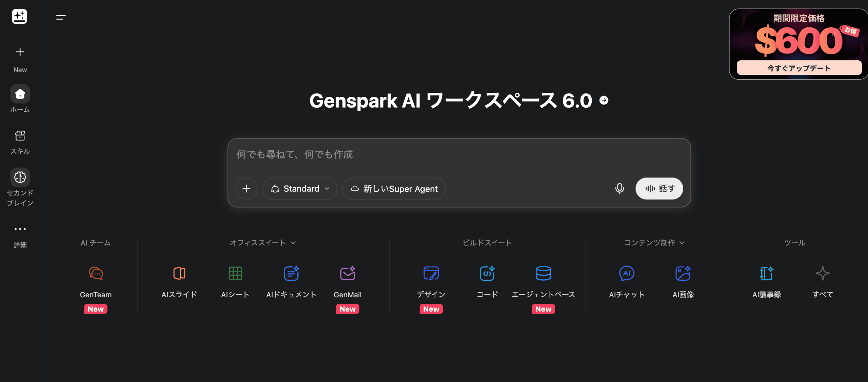Open AI画像 image generator
This screenshot has height=382, width=868.
tap(683, 282)
